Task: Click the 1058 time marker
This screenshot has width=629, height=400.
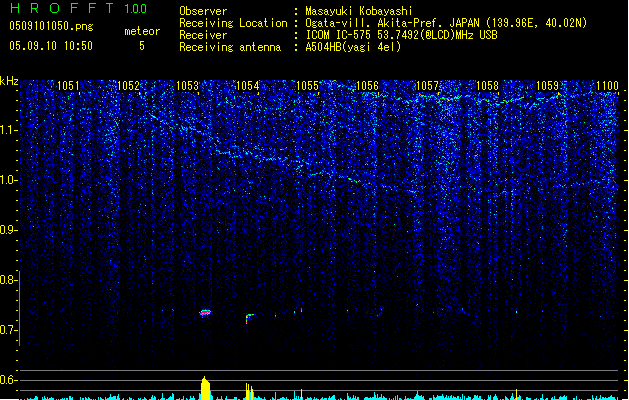Action: tap(487, 85)
